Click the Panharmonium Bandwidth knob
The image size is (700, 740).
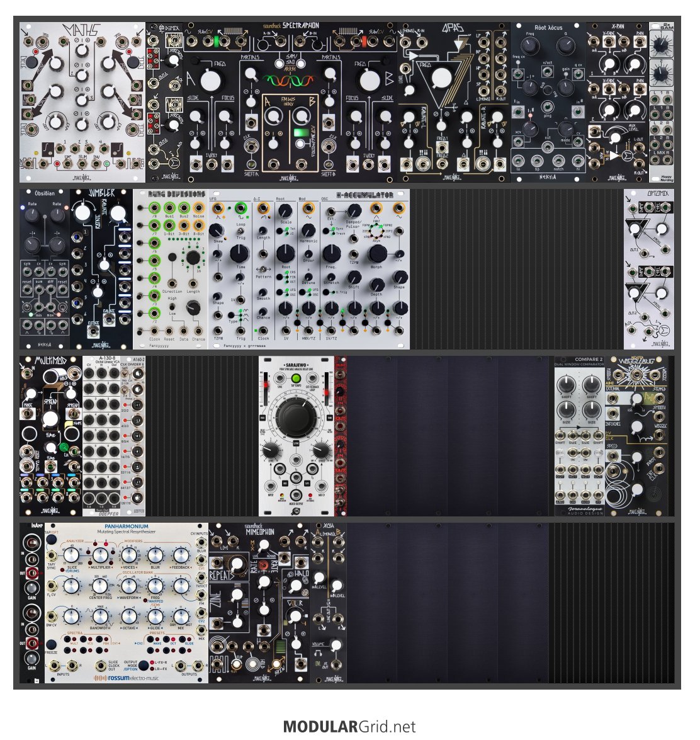100,617
